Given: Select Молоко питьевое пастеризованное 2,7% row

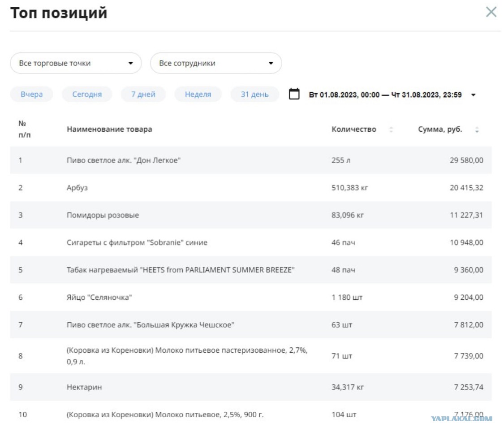Looking at the screenshot, I should point(251,356).
